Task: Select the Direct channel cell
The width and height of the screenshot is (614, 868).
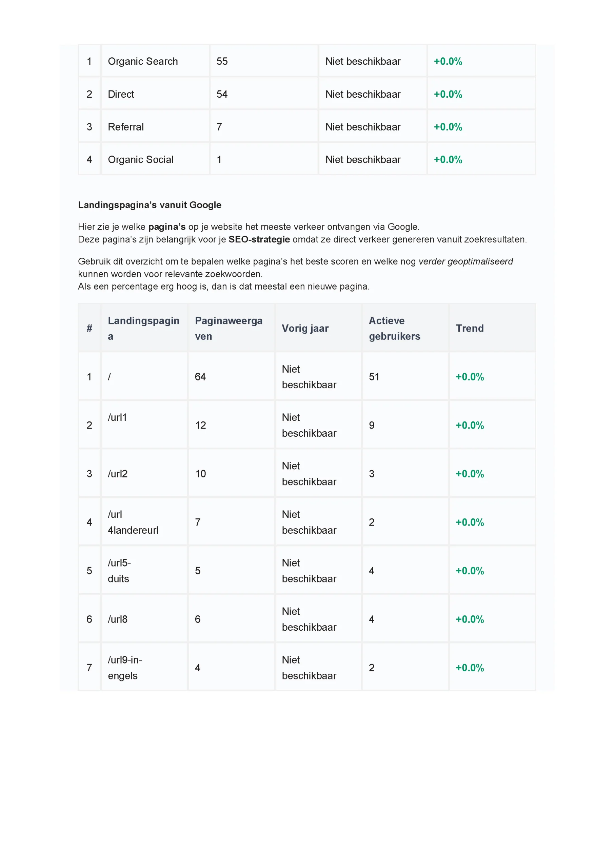Action: pyautogui.click(x=121, y=94)
